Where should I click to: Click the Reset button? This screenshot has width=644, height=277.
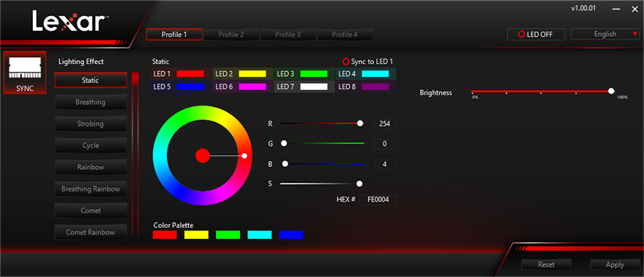(x=546, y=265)
